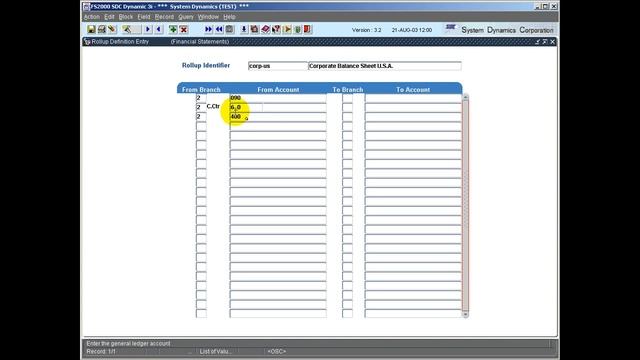Click the Rollup Identifier label

(x=206, y=65)
